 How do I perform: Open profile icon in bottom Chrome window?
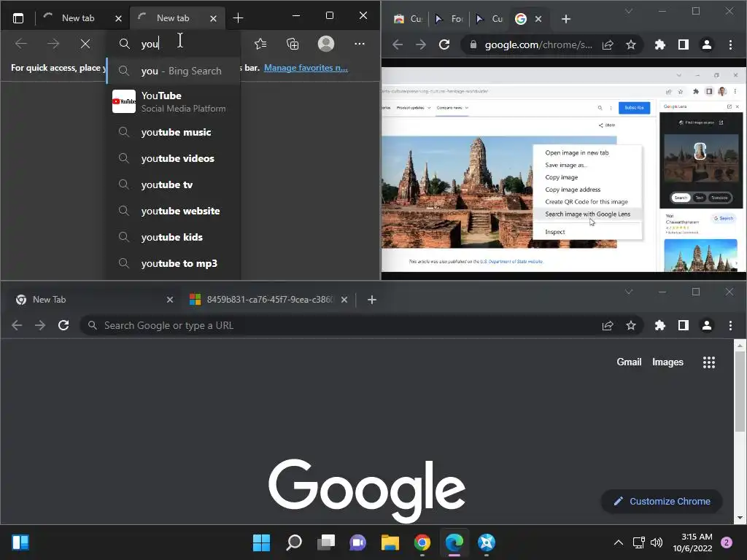(x=706, y=325)
